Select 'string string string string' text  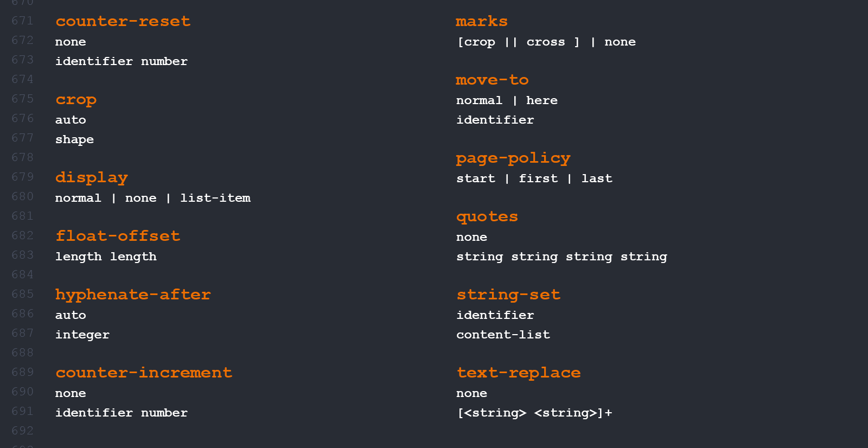tap(561, 257)
